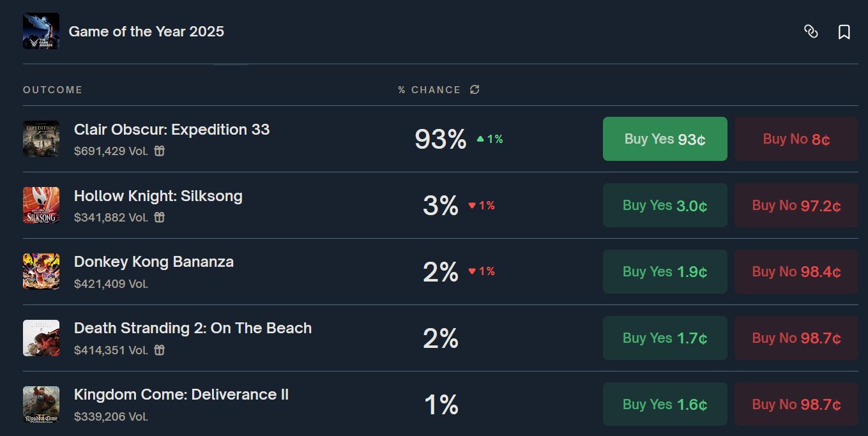The image size is (868, 436).
Task: Click the gift icon under Death Stranding 2
Action: [x=160, y=350]
